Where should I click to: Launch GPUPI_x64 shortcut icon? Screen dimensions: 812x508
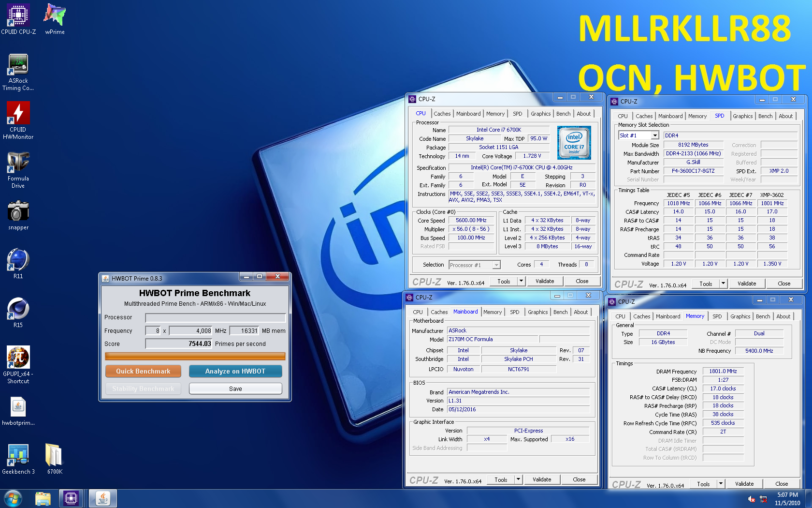click(x=18, y=365)
